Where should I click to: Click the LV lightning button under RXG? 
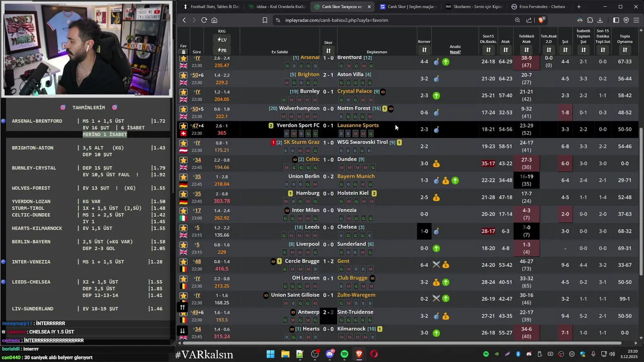[222, 40]
